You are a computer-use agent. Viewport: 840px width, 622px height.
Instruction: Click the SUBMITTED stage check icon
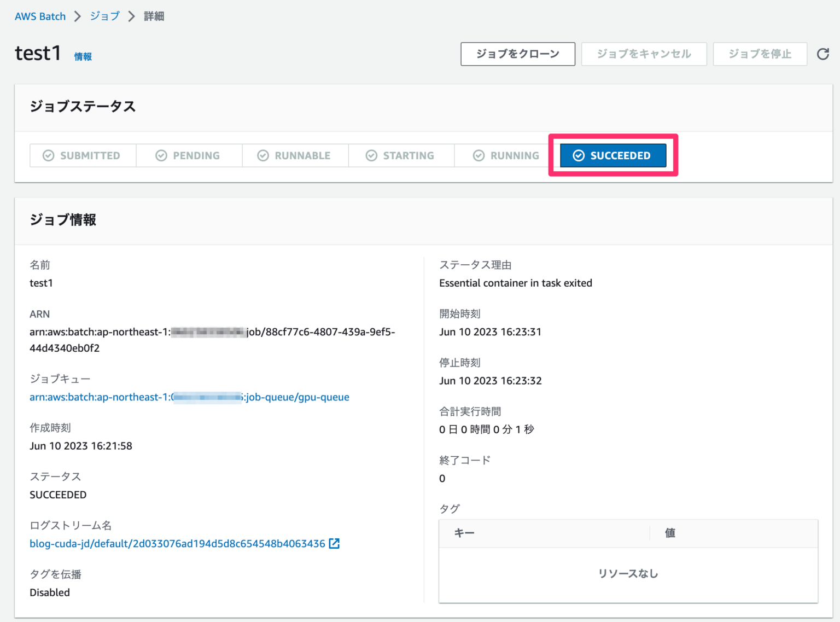tap(49, 155)
